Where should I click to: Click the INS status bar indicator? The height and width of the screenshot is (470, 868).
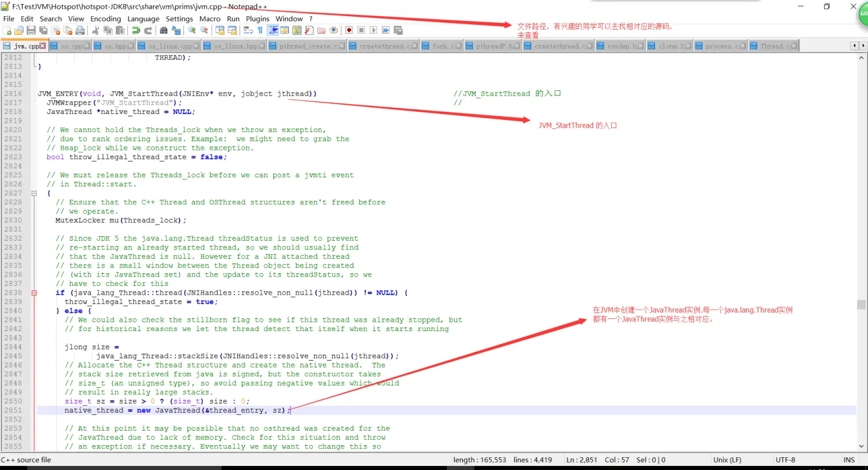coord(849,460)
